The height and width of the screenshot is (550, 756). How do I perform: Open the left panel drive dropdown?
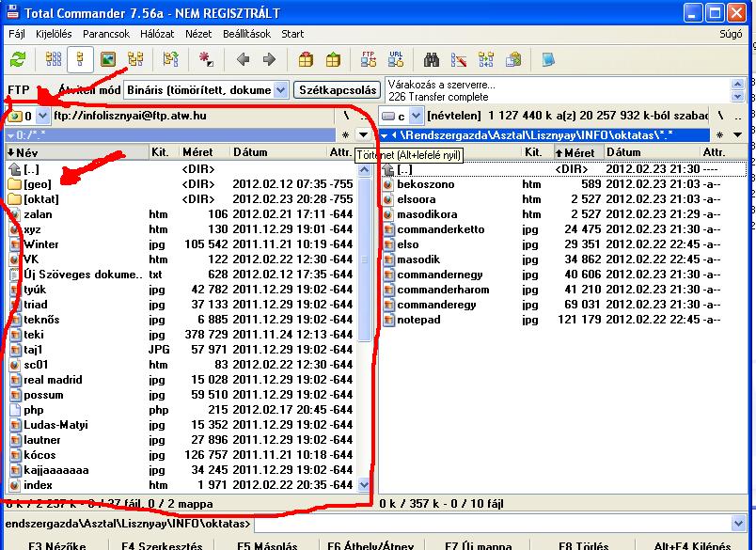42,116
